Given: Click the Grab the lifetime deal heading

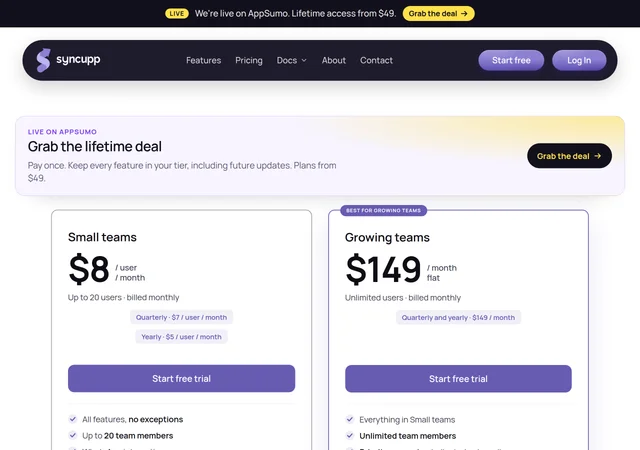Looking at the screenshot, I should click(x=95, y=146).
